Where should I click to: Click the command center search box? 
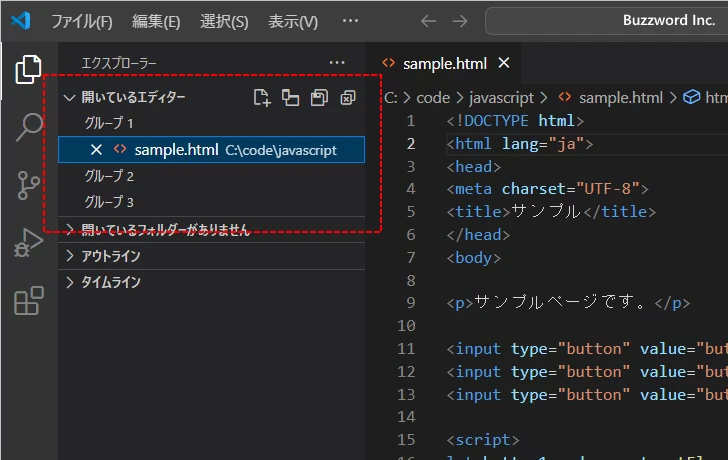click(x=606, y=21)
